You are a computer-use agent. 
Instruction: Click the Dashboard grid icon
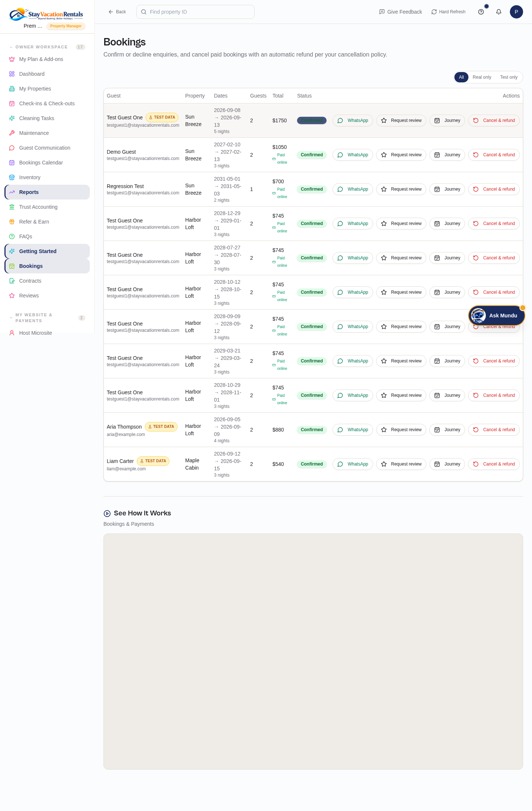[12, 74]
